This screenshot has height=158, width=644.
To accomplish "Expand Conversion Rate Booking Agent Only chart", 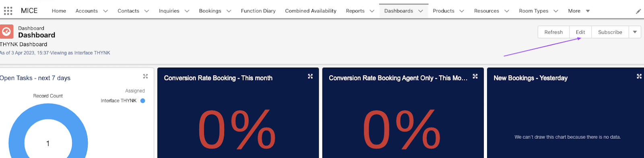I will click(x=475, y=76).
